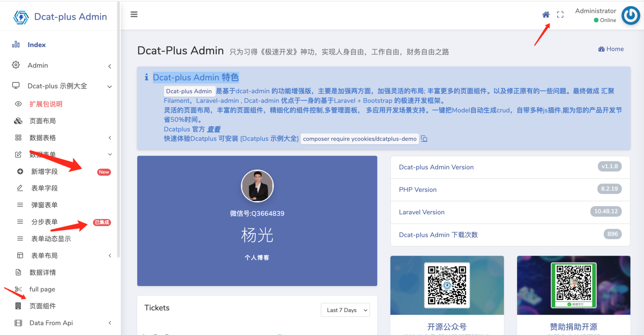Click the Administrator user name

596,11
